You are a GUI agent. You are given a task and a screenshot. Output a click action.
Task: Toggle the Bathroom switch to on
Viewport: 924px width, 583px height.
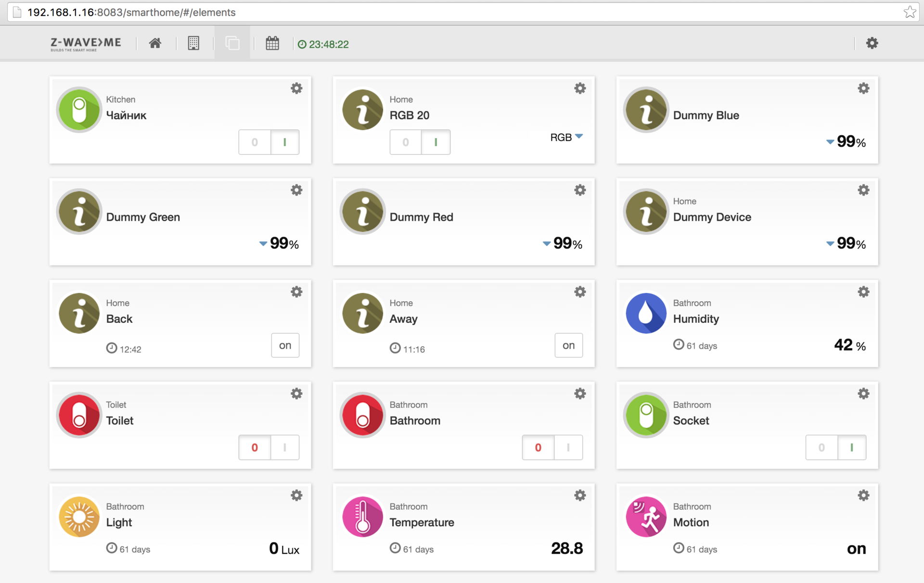(x=568, y=447)
